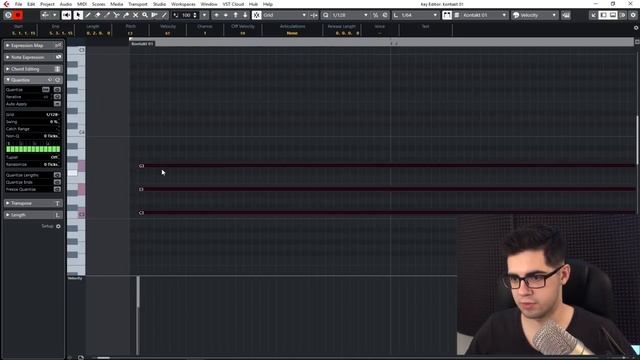
Task: Open the Workspaces menu
Action: [x=183, y=4]
